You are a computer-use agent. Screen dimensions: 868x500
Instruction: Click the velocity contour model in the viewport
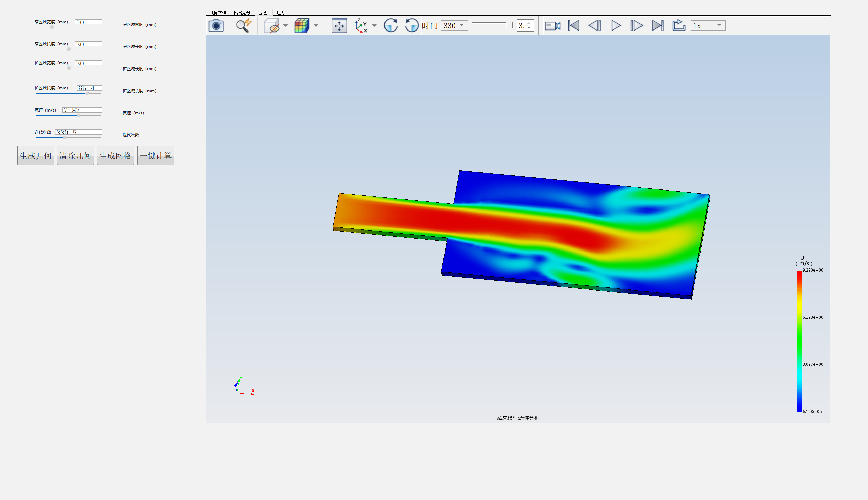[521, 235]
